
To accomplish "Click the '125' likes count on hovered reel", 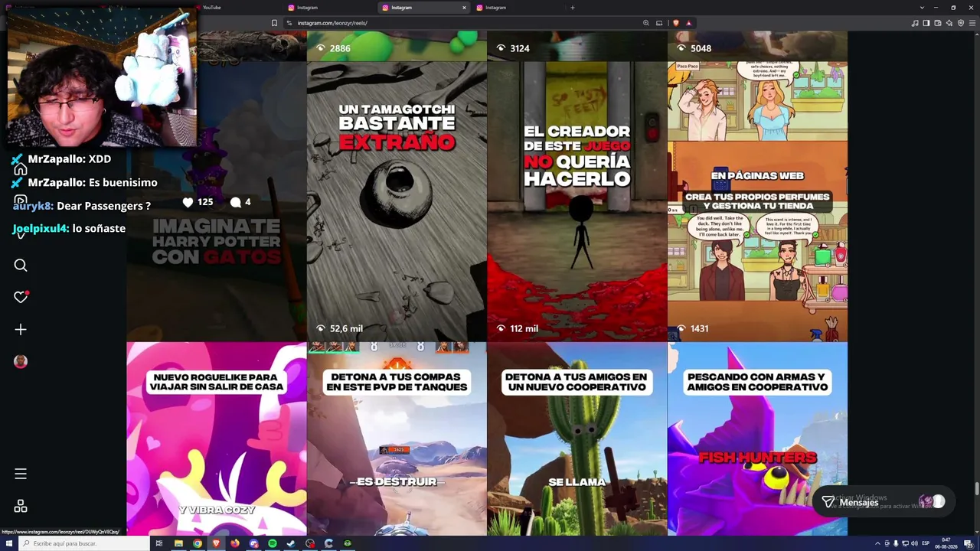I will 204,202.
